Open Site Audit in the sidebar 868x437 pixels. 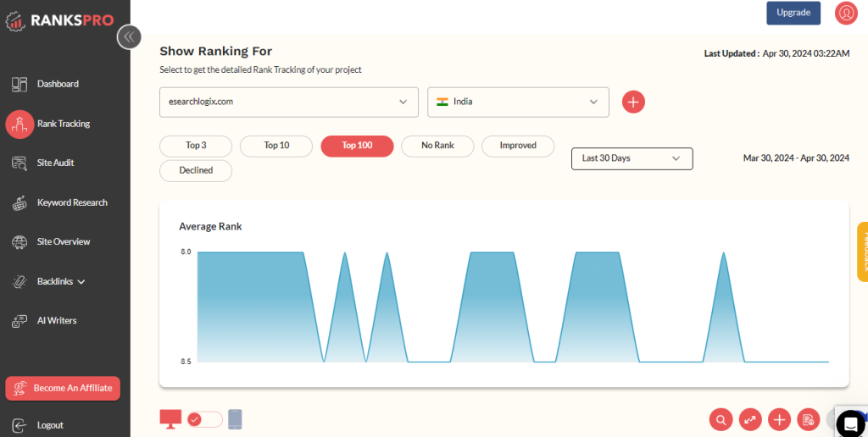click(55, 163)
